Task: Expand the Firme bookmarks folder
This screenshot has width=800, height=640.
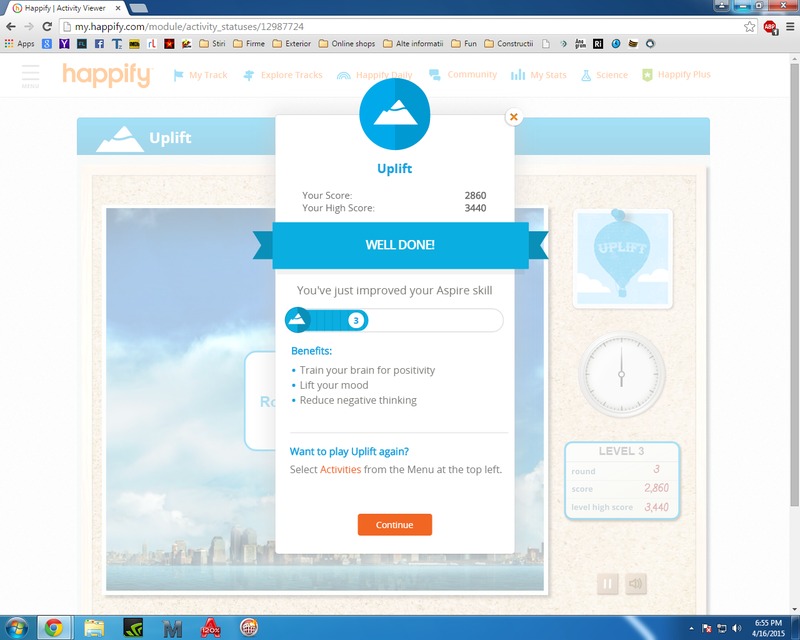Action: (249, 44)
